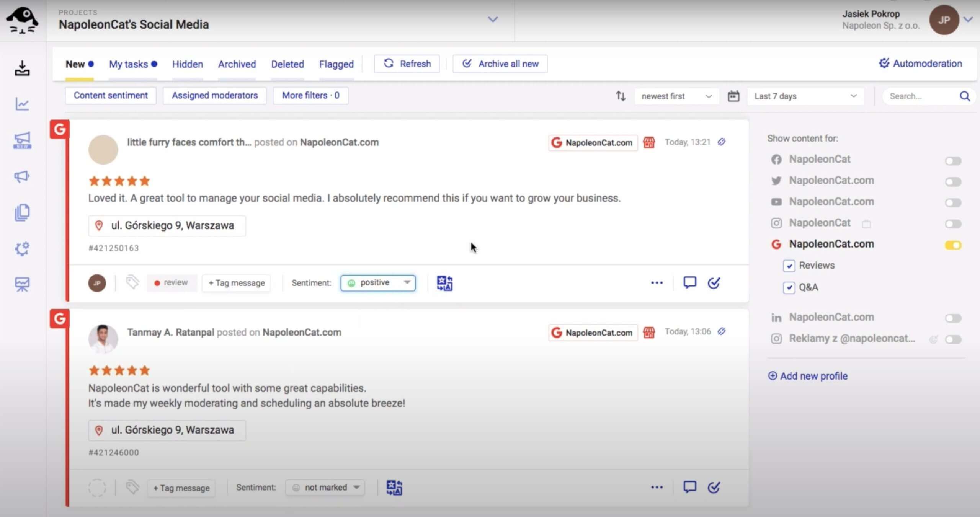The width and height of the screenshot is (980, 517).
Task: Open the plain megaphone icon in sidebar
Action: [22, 176]
